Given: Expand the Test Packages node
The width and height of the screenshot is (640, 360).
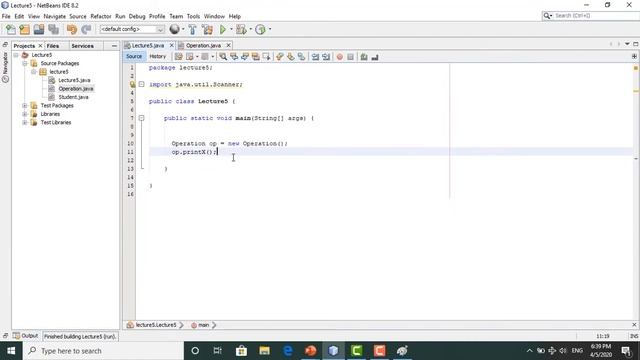Looking at the screenshot, I should 25,105.
